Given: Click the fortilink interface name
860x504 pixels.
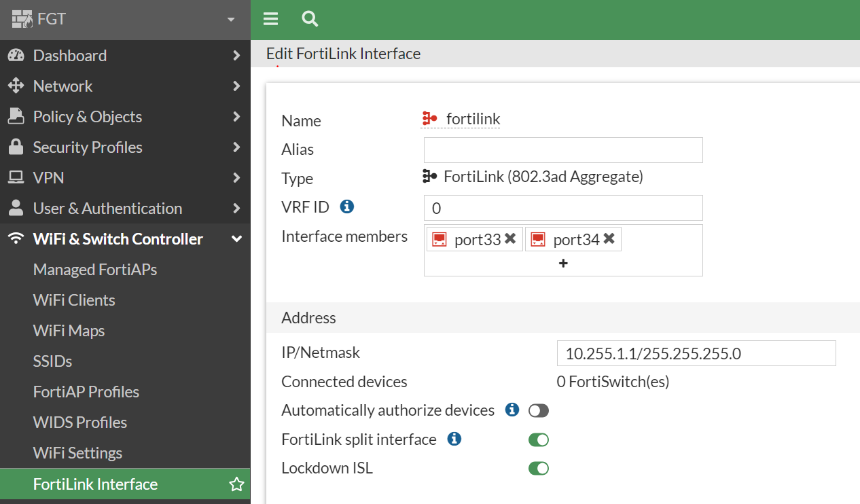Looking at the screenshot, I should tap(473, 119).
